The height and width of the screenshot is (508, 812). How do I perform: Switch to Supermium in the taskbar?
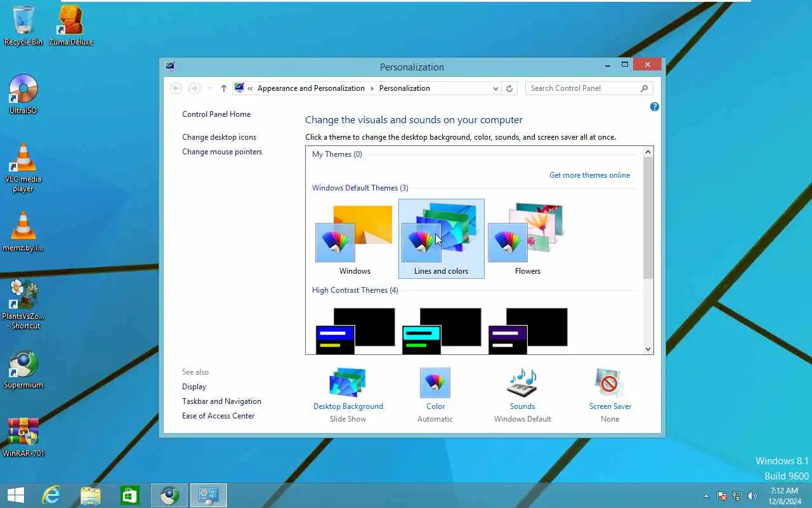(x=169, y=495)
